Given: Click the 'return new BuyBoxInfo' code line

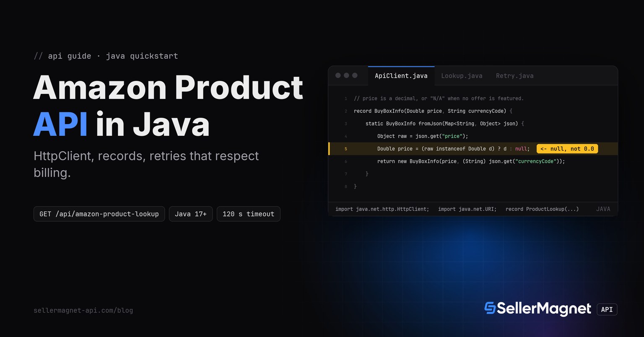Looking at the screenshot, I should [x=471, y=161].
